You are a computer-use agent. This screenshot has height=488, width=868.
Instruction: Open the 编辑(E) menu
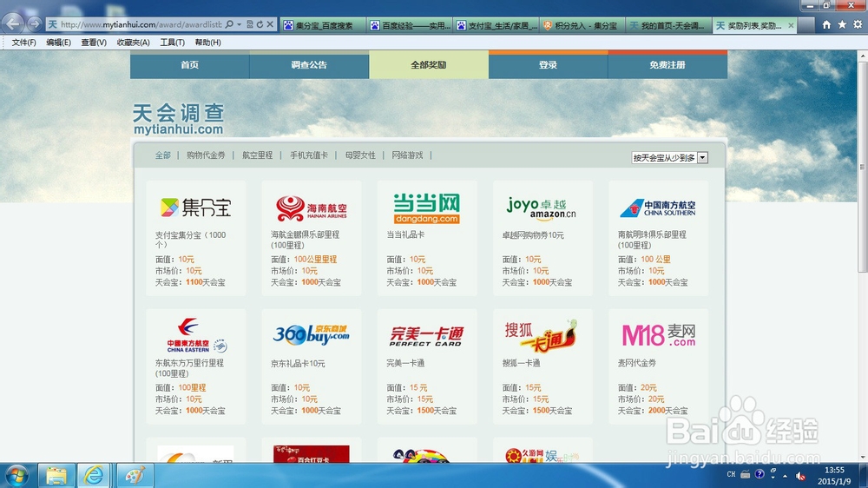point(58,42)
